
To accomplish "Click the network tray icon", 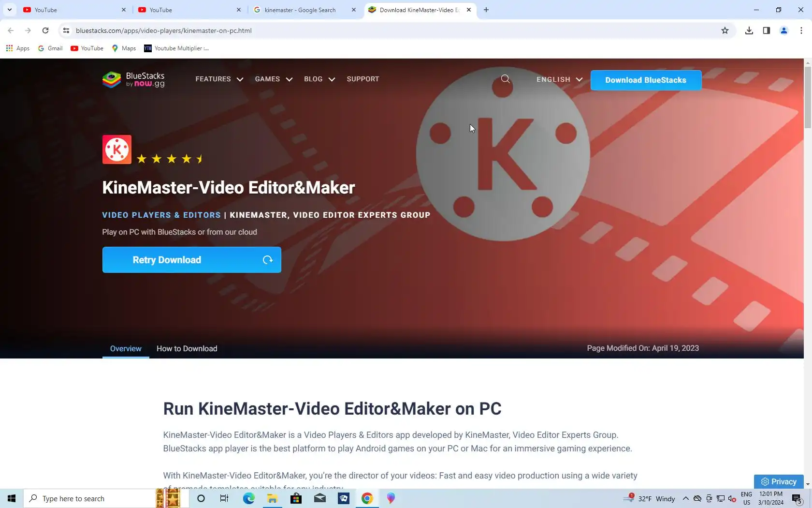I will tap(721, 498).
